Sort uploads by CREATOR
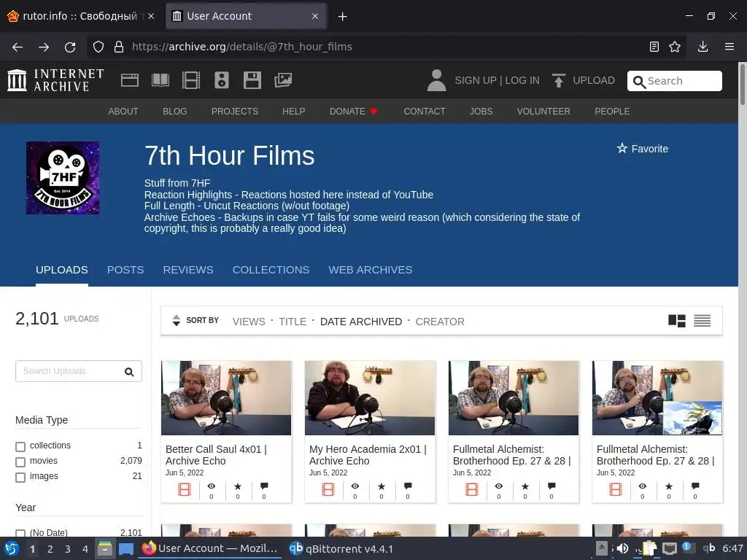 pos(440,322)
